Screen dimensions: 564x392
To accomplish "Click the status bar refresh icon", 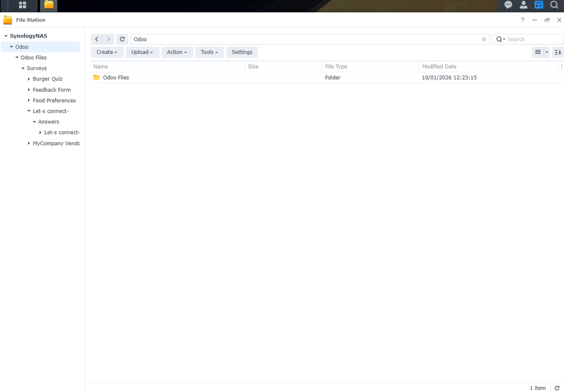I will click(x=557, y=388).
